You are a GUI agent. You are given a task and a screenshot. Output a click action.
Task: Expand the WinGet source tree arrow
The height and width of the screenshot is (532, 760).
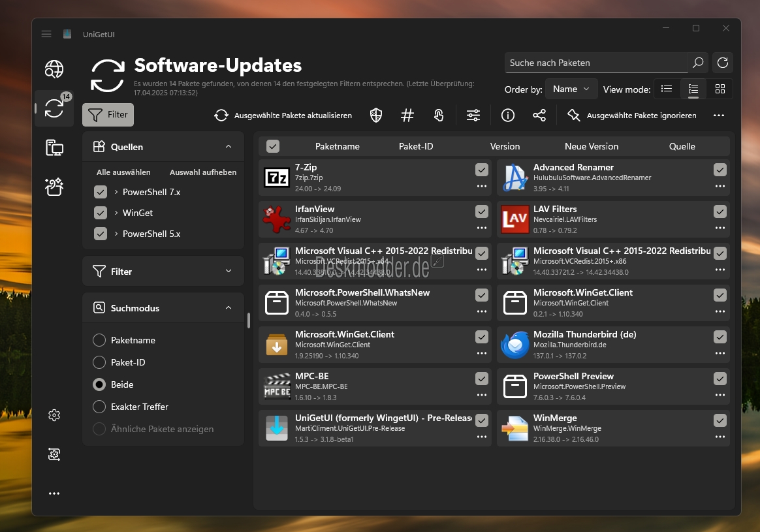click(116, 213)
